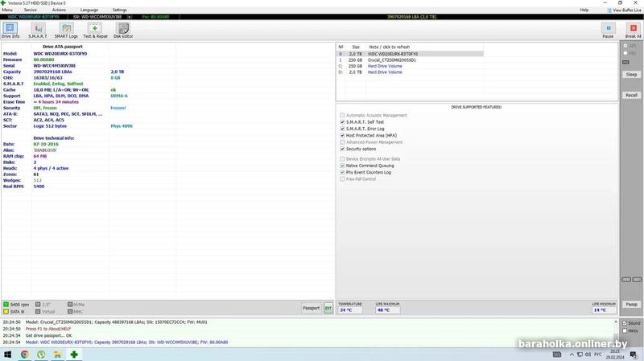Click the Passp button

[x=631, y=305]
